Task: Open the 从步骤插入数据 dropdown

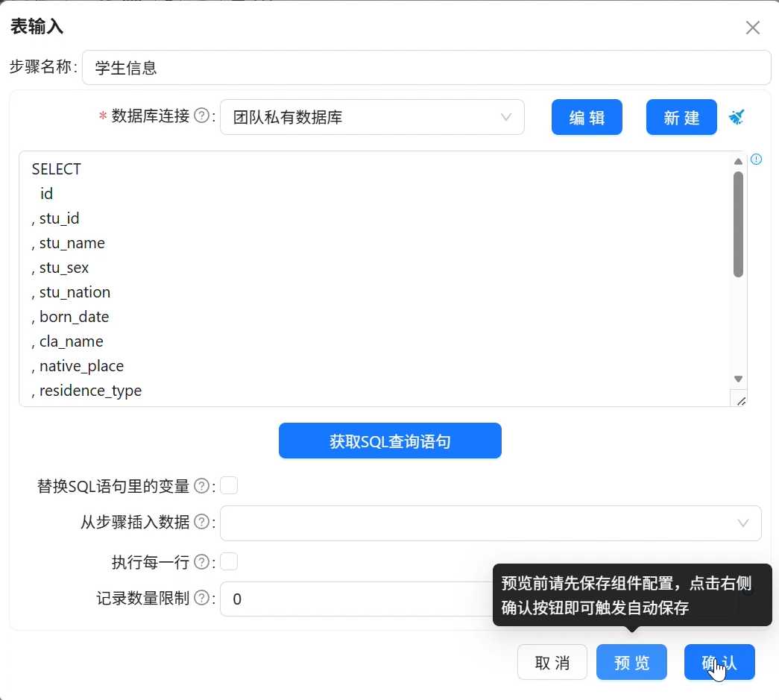Action: coord(491,523)
